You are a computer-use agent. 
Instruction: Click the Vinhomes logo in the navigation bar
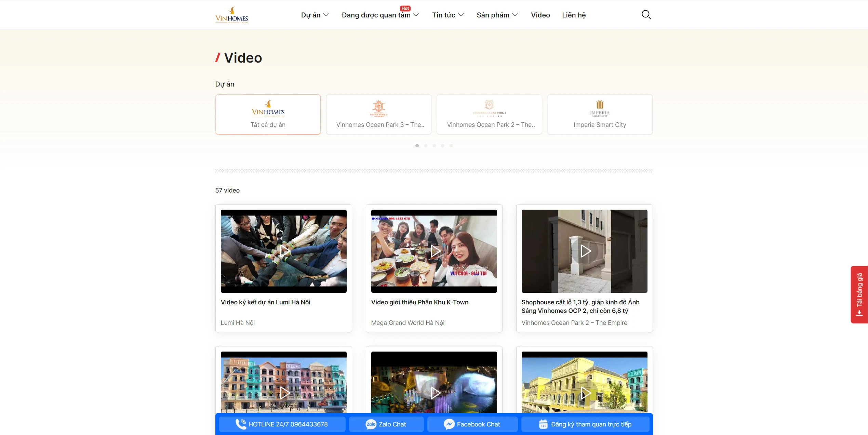231,15
